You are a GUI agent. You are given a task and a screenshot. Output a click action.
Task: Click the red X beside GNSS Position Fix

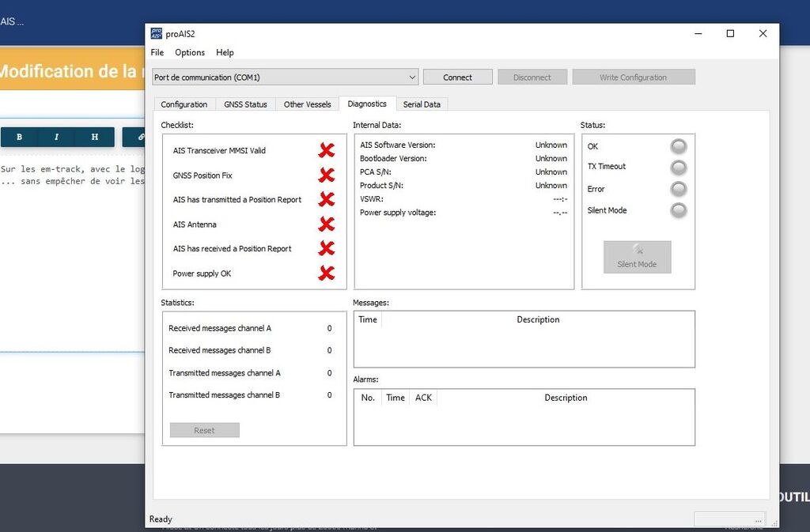pyautogui.click(x=326, y=175)
